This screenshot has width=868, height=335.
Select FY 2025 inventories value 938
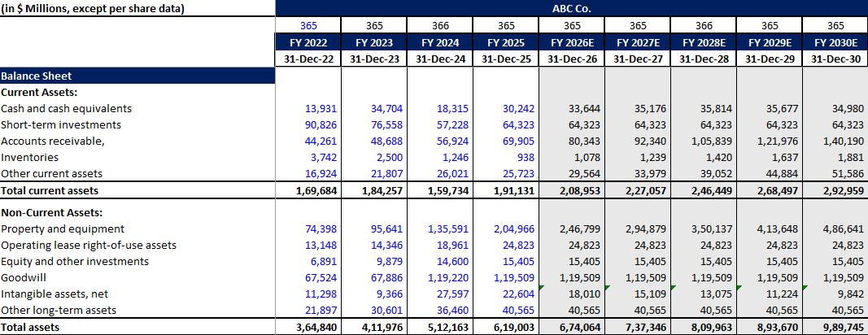[526, 157]
